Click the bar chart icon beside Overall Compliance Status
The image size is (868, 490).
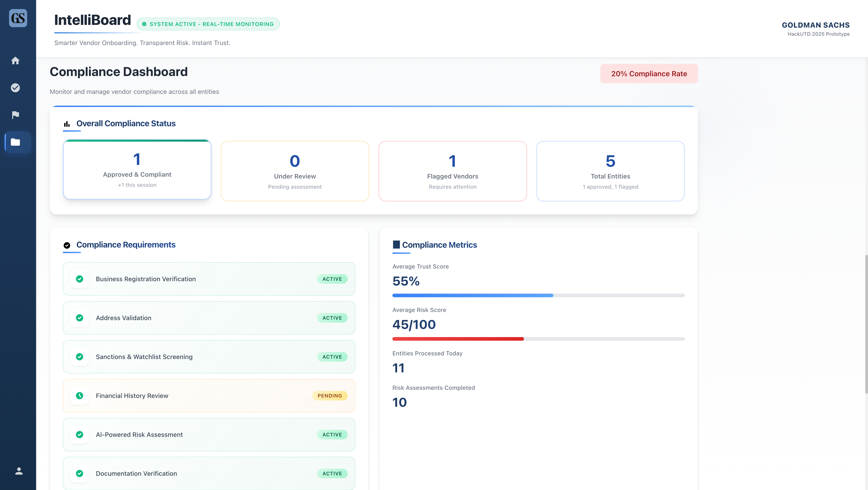click(67, 124)
